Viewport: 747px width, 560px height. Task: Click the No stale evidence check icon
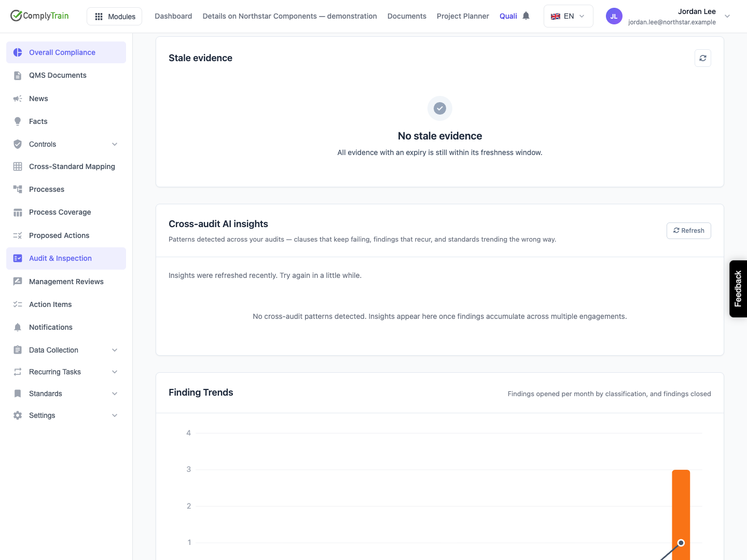(x=440, y=108)
